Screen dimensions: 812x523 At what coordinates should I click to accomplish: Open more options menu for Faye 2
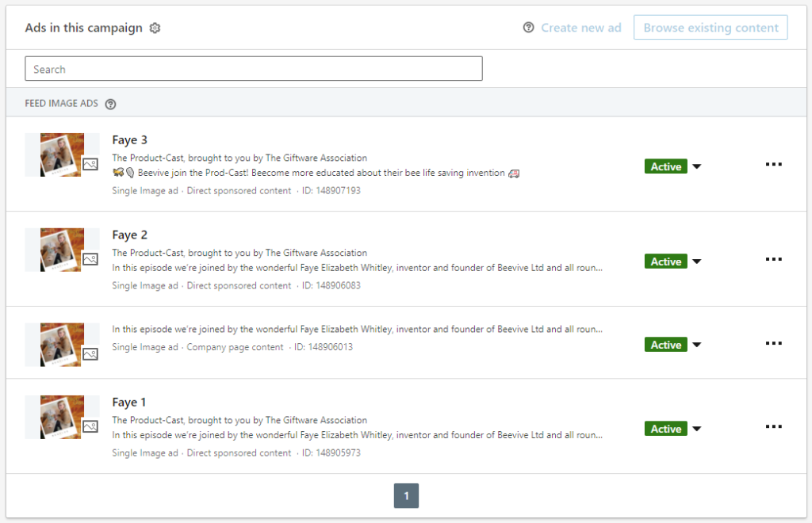point(774,259)
